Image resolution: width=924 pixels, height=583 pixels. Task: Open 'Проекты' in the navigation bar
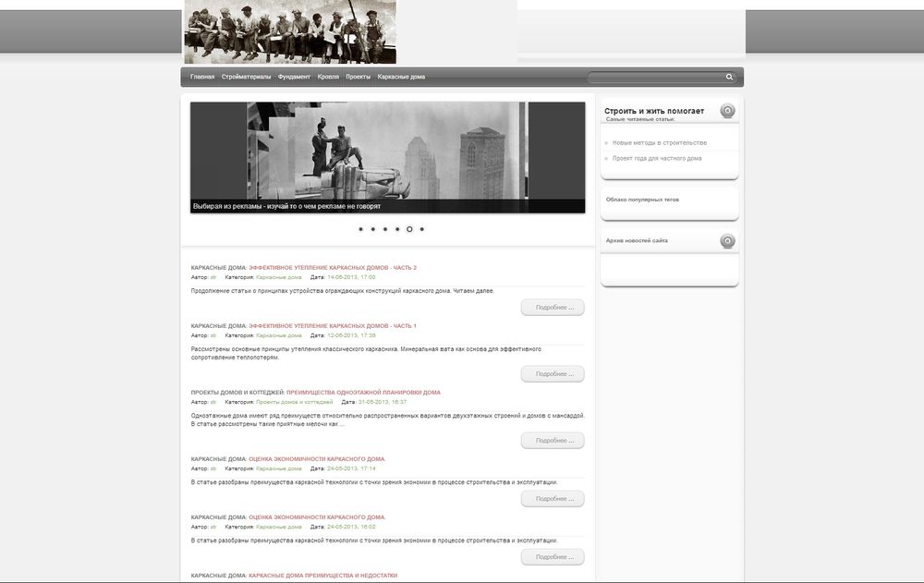pos(359,77)
